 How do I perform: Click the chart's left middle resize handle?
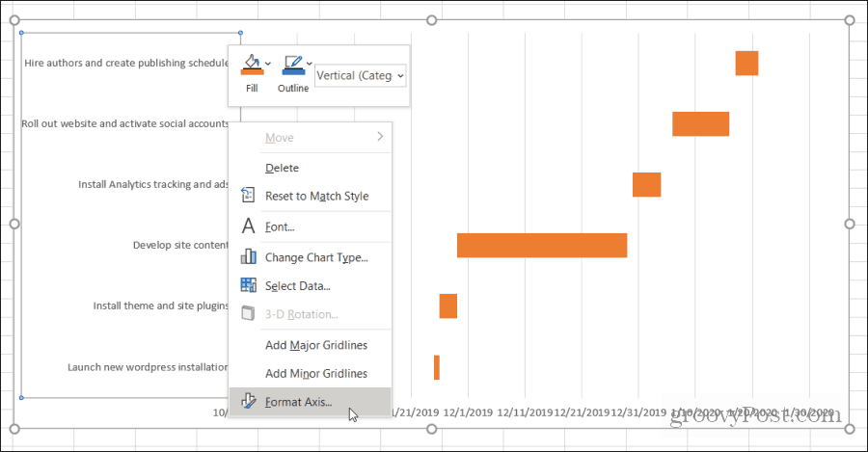(14, 224)
